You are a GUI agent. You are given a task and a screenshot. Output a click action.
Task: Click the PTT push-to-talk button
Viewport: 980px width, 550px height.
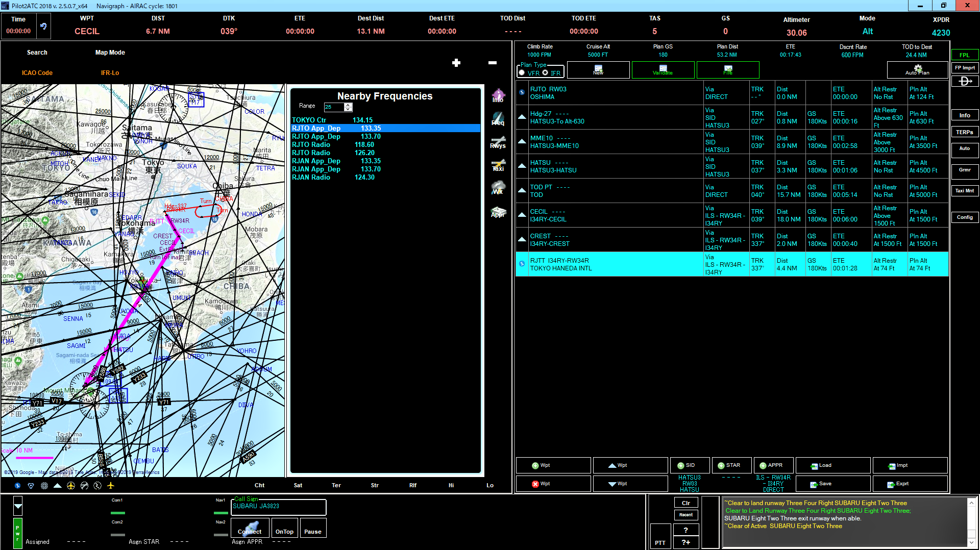tap(660, 536)
